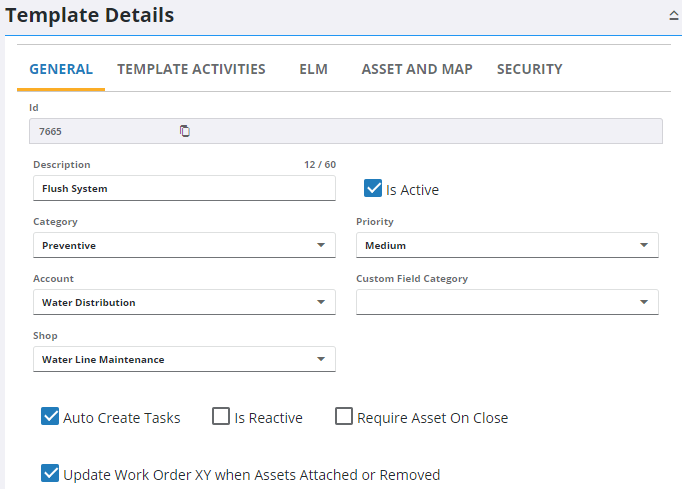Uncheck the Is Active checkbox

(373, 189)
